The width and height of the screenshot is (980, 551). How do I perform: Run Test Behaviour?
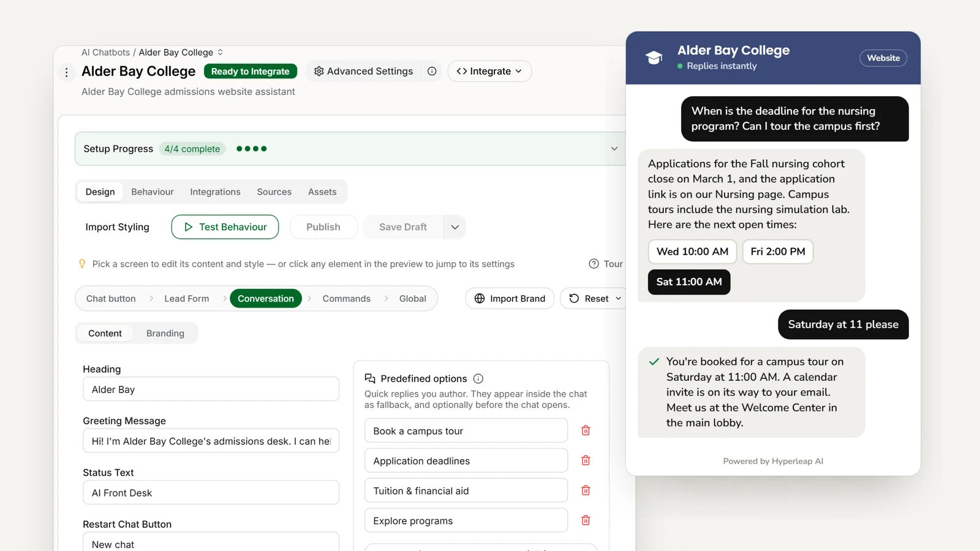coord(225,227)
